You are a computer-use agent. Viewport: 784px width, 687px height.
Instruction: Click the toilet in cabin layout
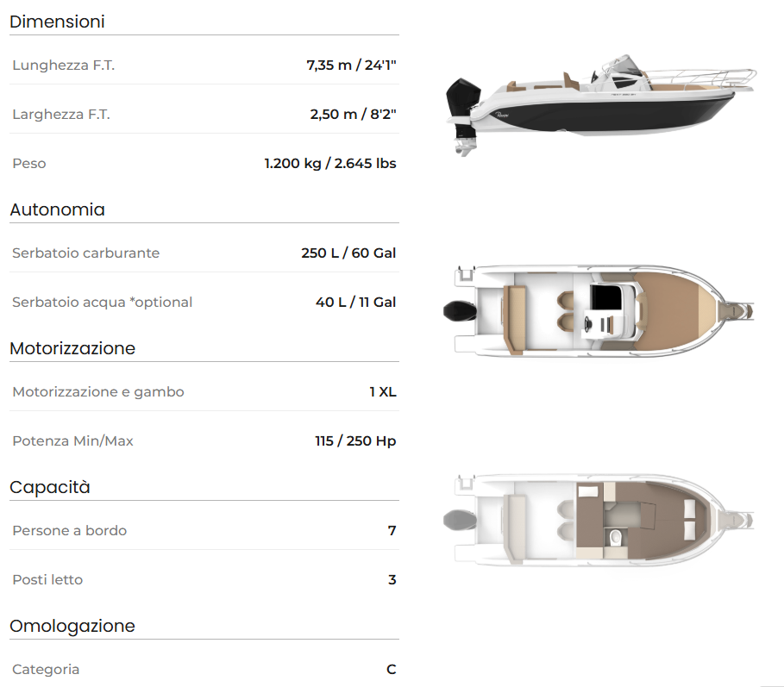tap(616, 538)
